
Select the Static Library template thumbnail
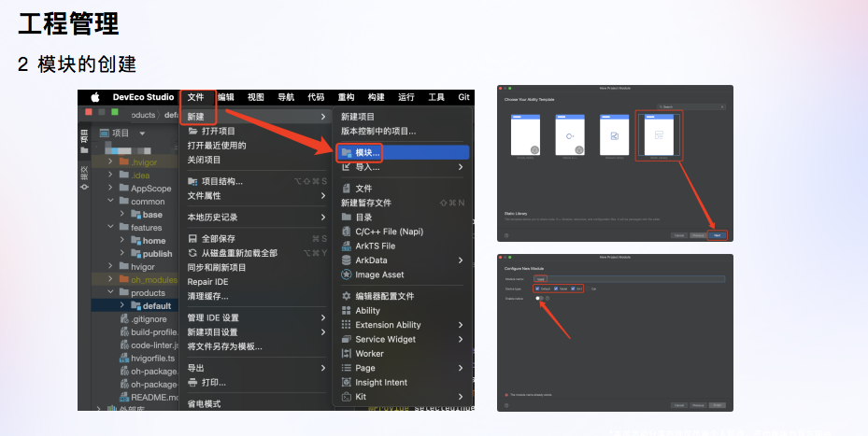(x=659, y=136)
